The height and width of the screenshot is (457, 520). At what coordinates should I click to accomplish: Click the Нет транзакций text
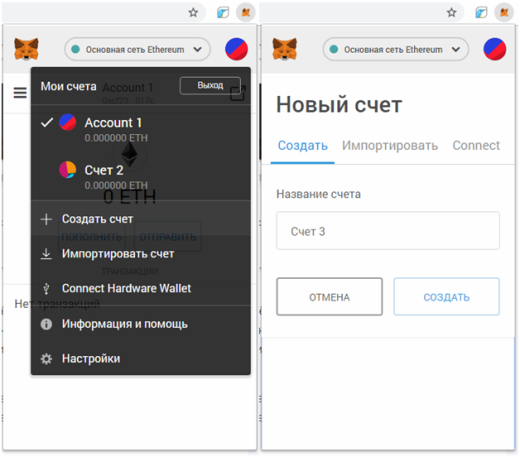[57, 304]
